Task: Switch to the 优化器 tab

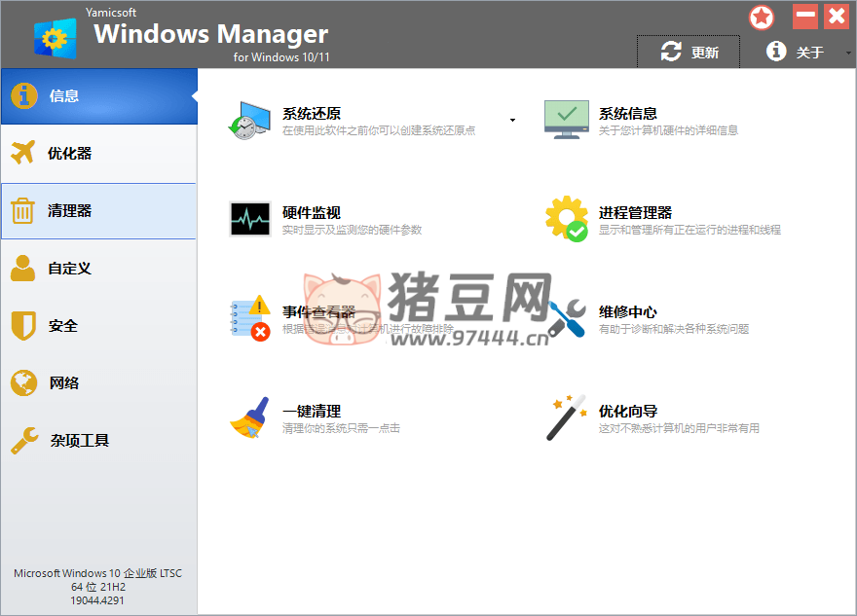Action: coord(97,154)
